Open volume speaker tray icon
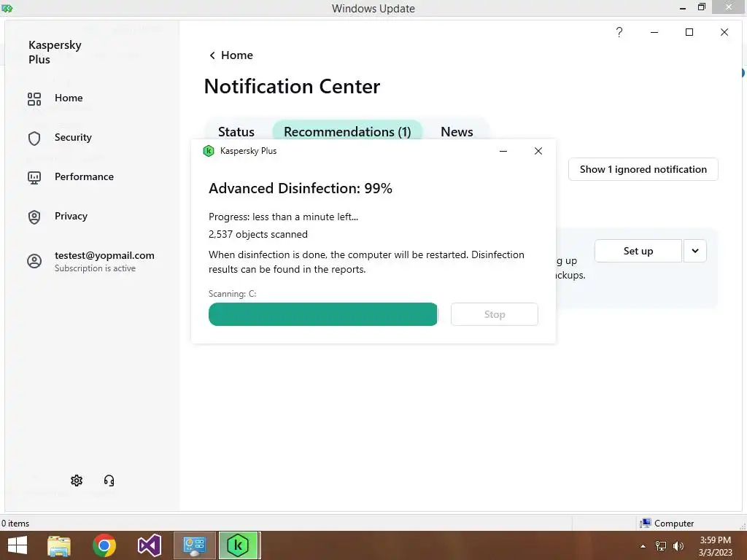The image size is (747, 560). click(x=678, y=546)
